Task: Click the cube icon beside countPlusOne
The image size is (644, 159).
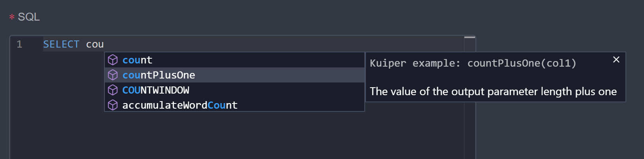Action: point(113,75)
